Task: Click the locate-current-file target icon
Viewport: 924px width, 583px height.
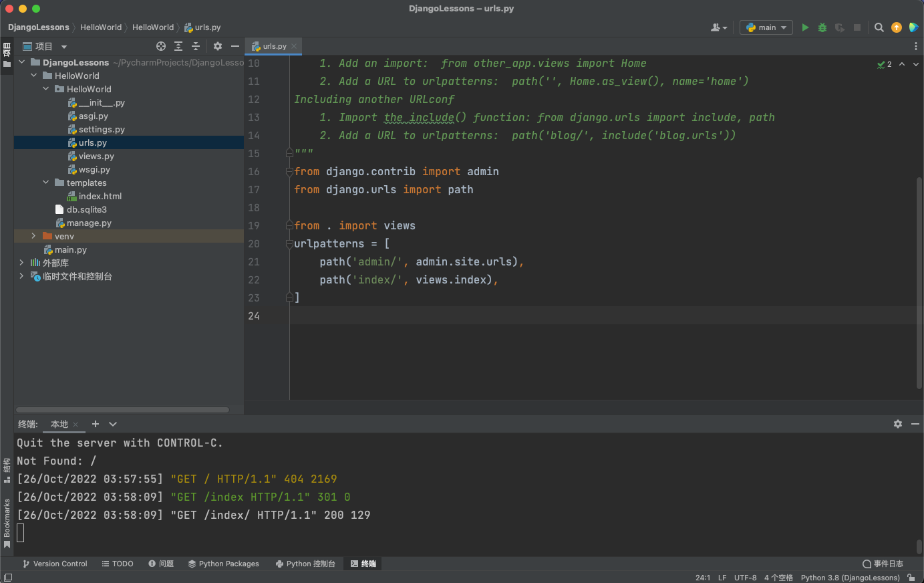Action: coord(161,46)
